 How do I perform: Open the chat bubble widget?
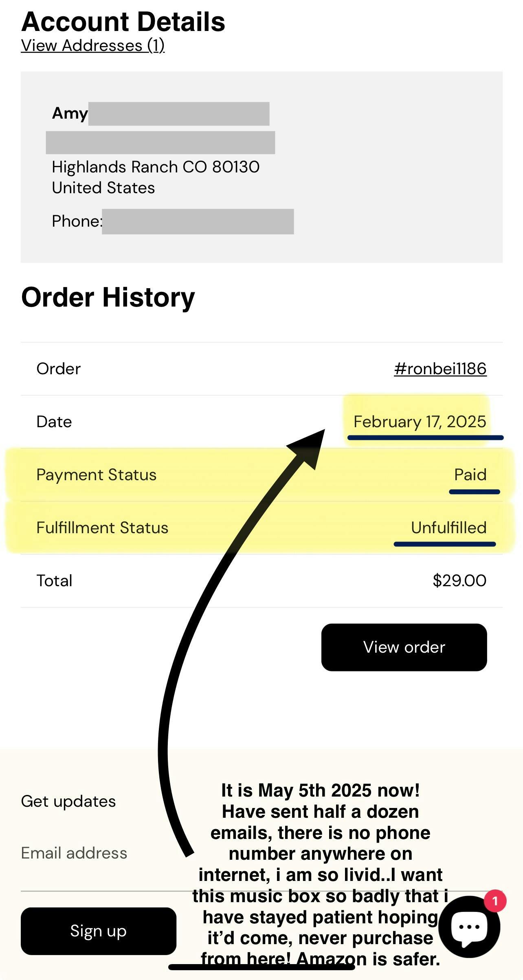click(468, 927)
